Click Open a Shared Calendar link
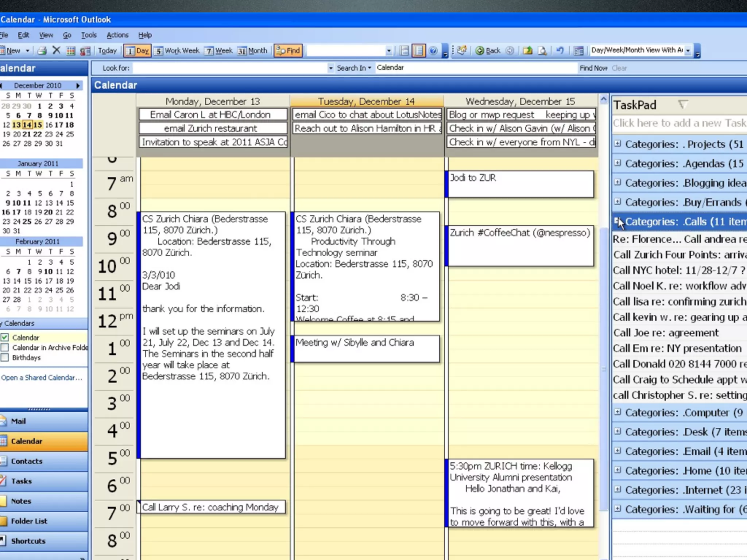The image size is (747, 560). (42, 378)
